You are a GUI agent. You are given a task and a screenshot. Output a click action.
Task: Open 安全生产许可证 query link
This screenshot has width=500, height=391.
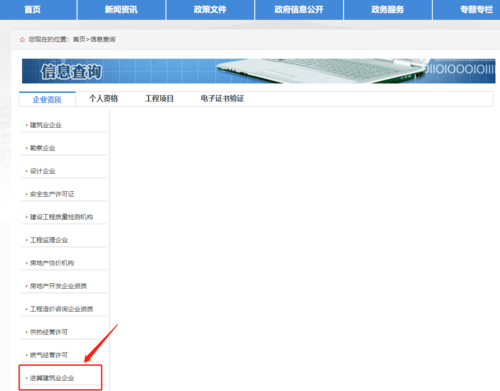pos(52,194)
